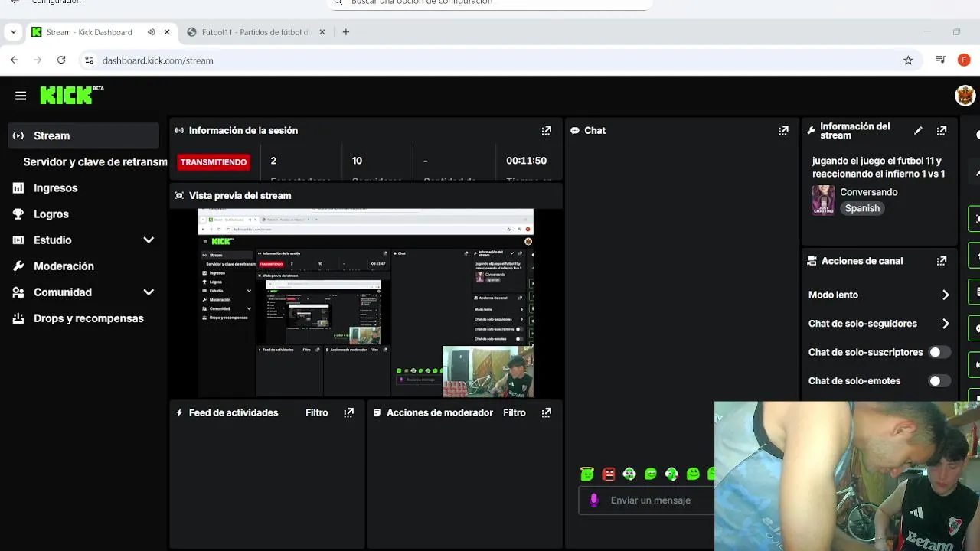Screen dimensions: 980x551
Task: Expand the Comunidad sidebar section
Action: [149, 292]
